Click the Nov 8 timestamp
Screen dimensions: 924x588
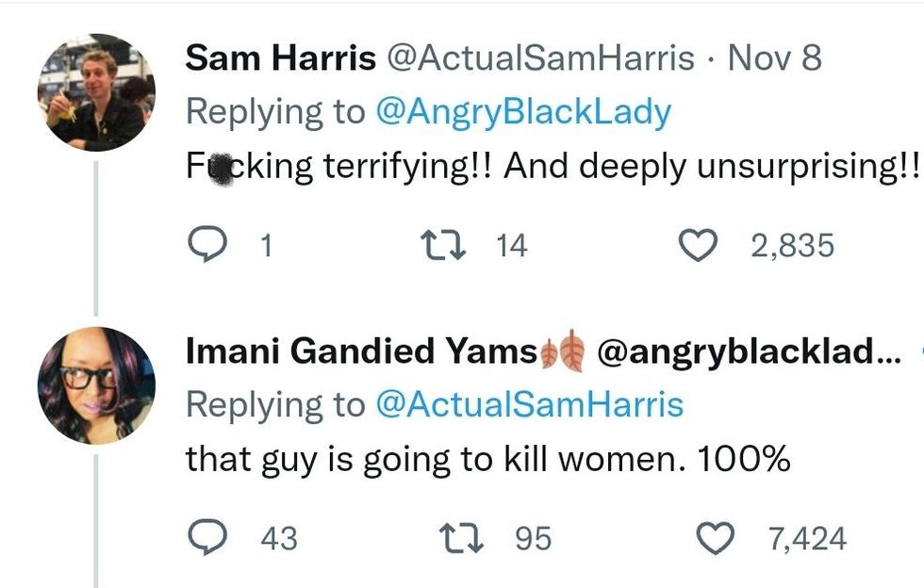click(775, 58)
